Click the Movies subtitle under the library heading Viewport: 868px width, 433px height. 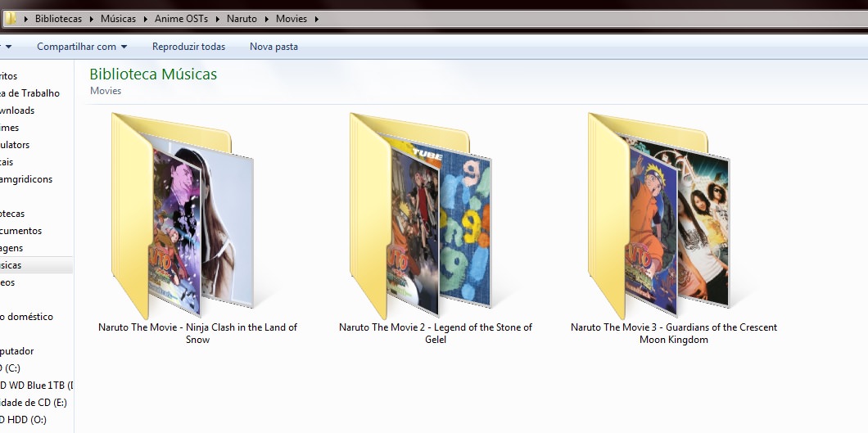[105, 91]
